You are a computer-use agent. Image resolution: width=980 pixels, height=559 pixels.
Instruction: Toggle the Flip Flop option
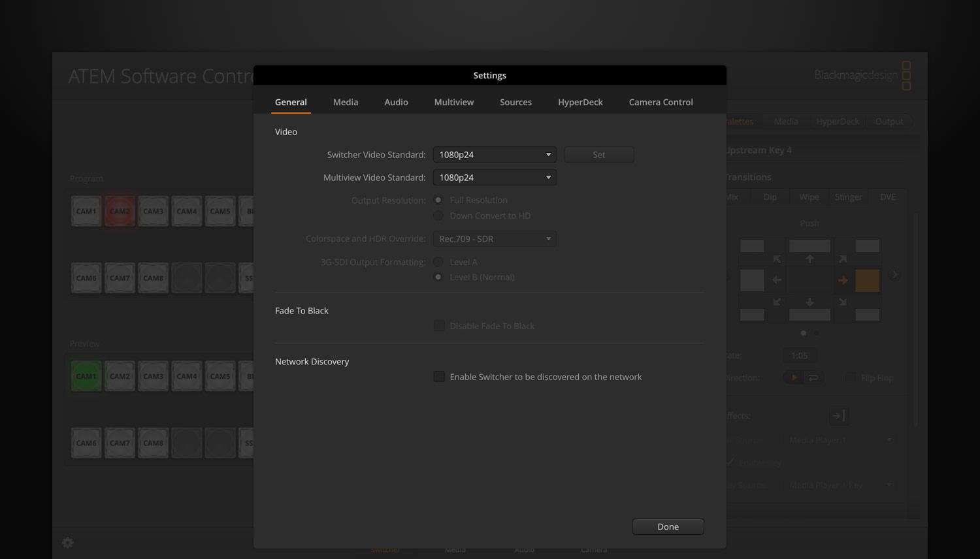pos(851,377)
